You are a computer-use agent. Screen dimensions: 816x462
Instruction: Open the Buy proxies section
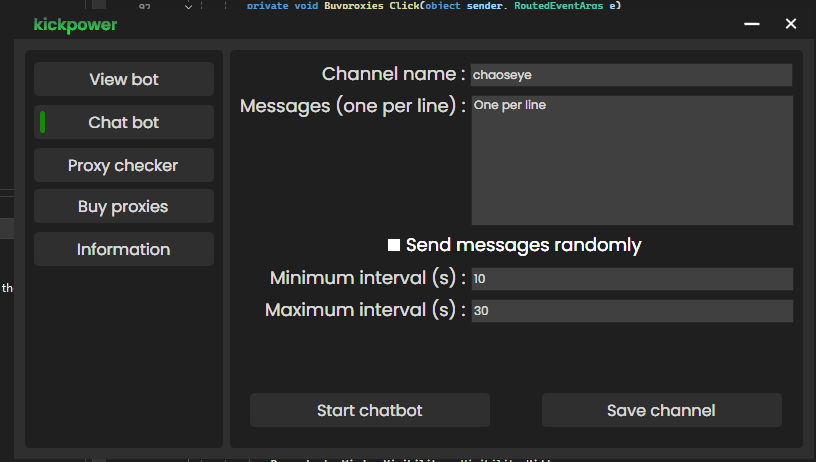124,207
